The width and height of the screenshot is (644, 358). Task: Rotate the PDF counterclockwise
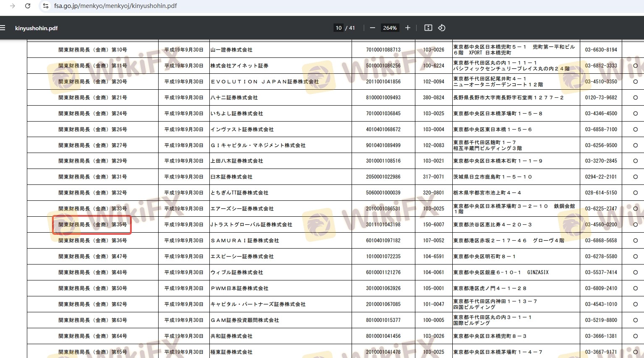(x=441, y=28)
